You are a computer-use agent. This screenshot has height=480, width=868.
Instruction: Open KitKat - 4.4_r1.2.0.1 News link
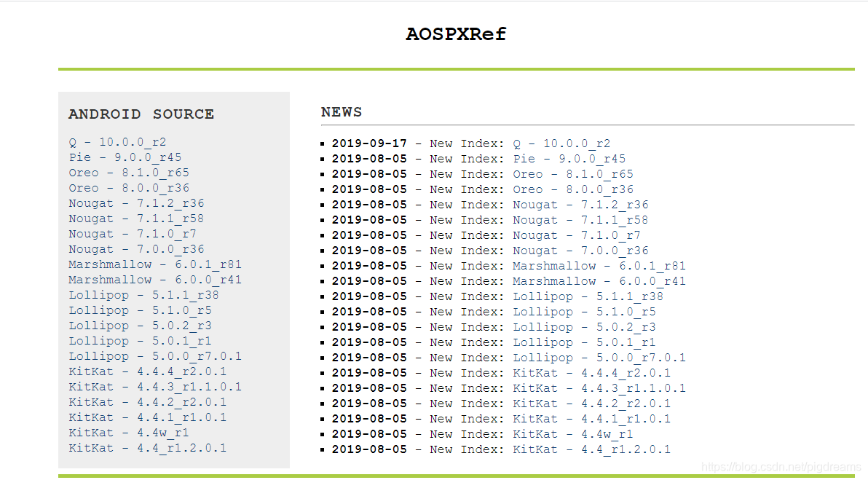[592, 450]
